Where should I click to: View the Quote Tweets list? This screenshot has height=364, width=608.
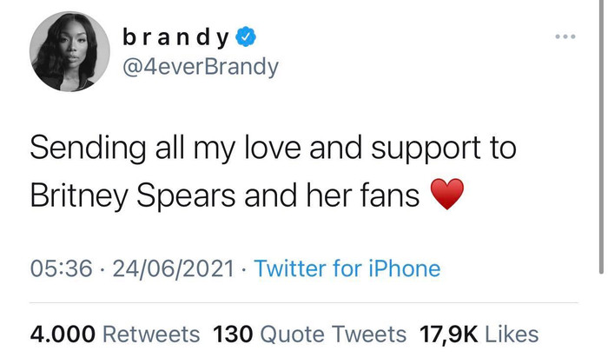pyautogui.click(x=334, y=334)
